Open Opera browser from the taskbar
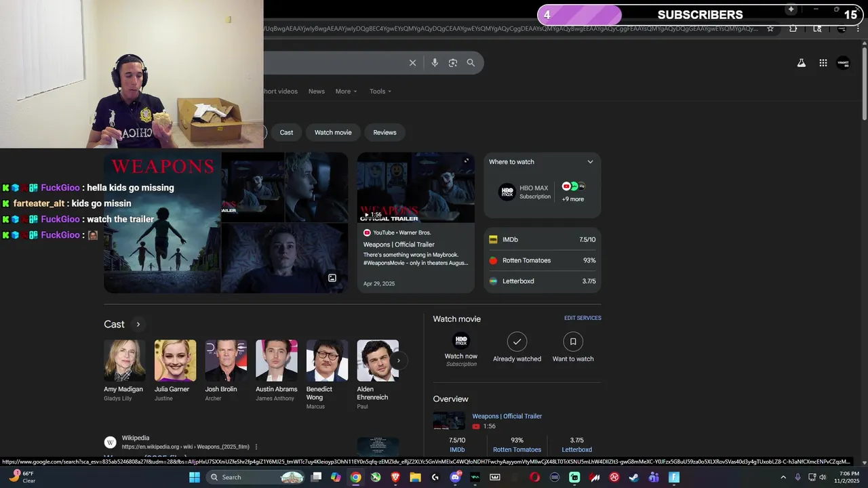The width and height of the screenshot is (868, 488). tap(534, 477)
